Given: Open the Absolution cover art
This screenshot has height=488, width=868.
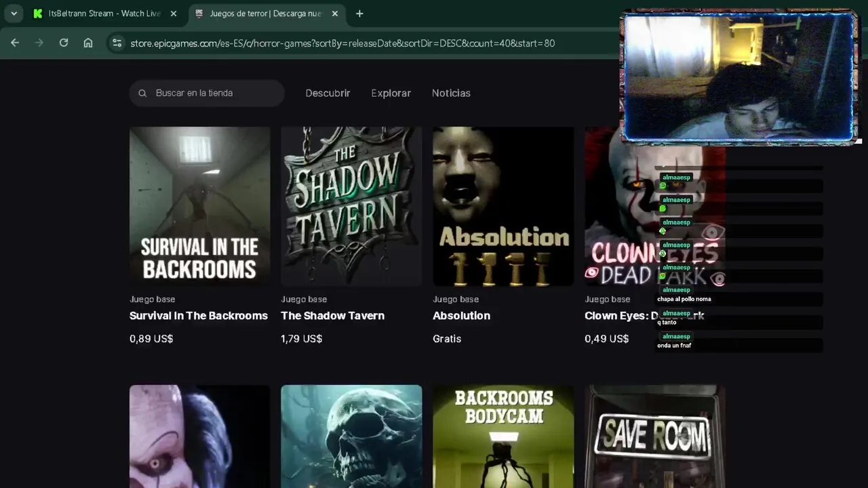Looking at the screenshot, I should (x=503, y=206).
